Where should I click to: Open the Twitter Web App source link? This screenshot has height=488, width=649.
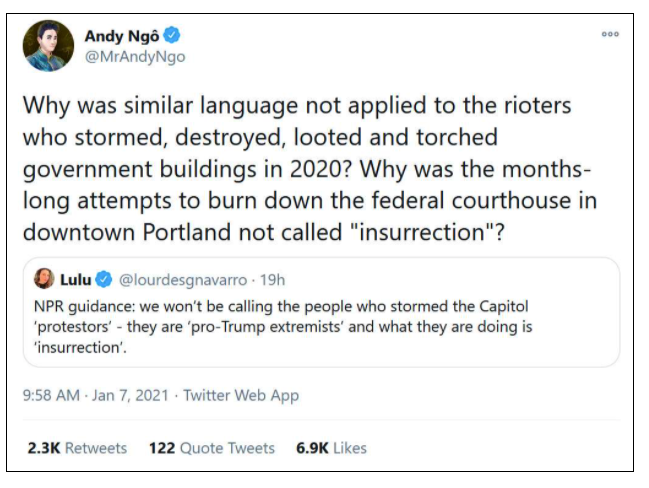click(244, 395)
